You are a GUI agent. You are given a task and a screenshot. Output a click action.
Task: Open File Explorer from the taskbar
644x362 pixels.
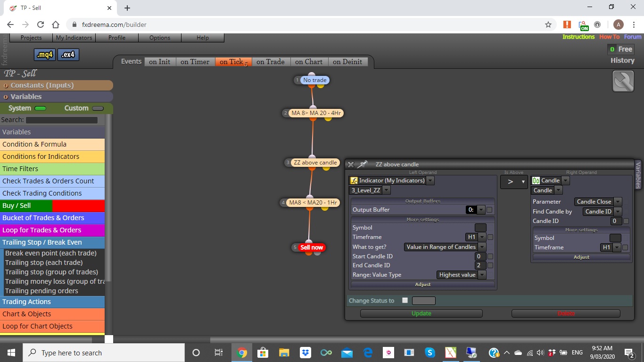[x=284, y=353]
